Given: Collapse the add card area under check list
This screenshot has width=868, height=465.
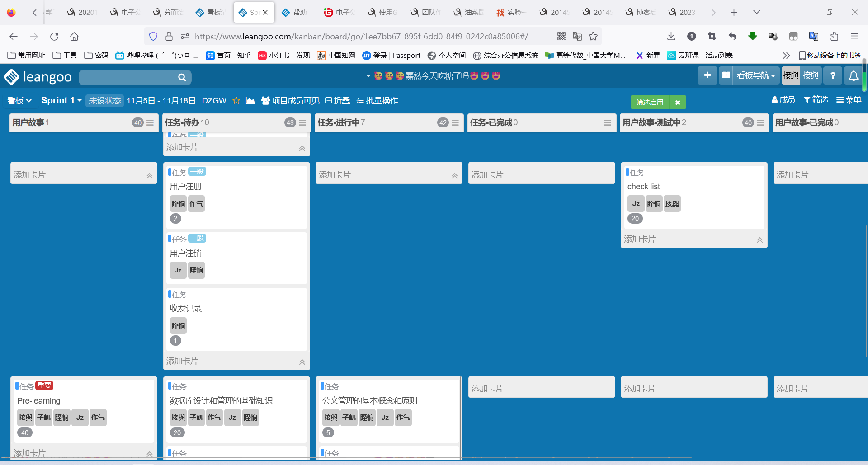Looking at the screenshot, I should (x=759, y=240).
